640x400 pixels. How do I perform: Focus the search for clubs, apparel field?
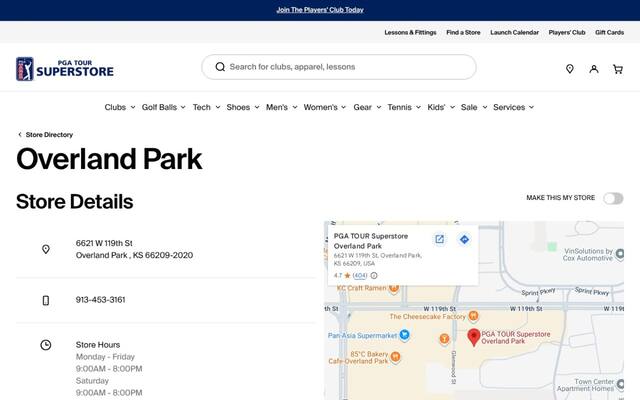[x=339, y=67]
